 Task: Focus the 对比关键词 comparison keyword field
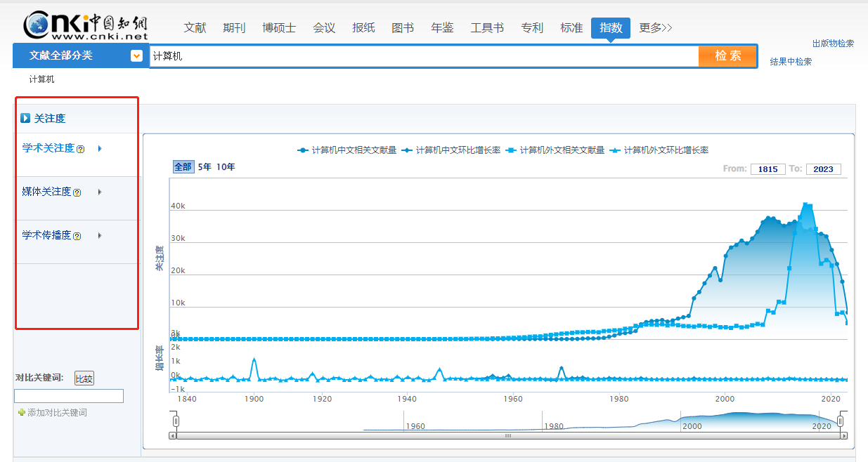pos(69,396)
